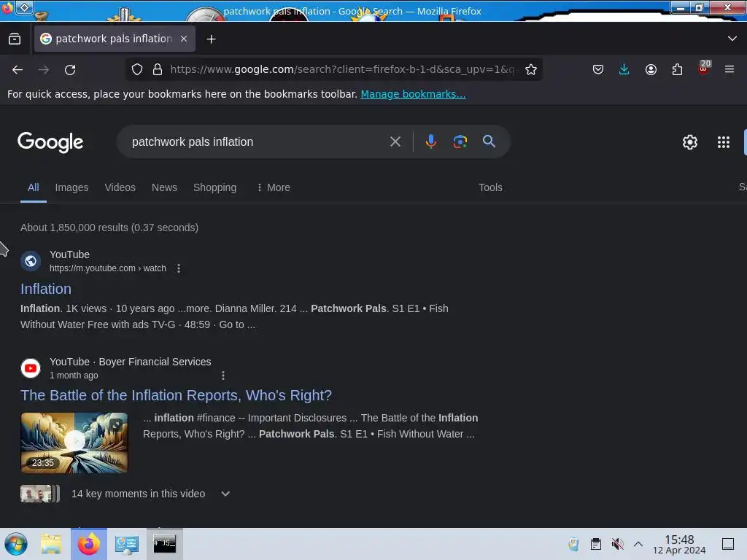Click the address bar URL
This screenshot has width=747, height=560.
coord(342,69)
